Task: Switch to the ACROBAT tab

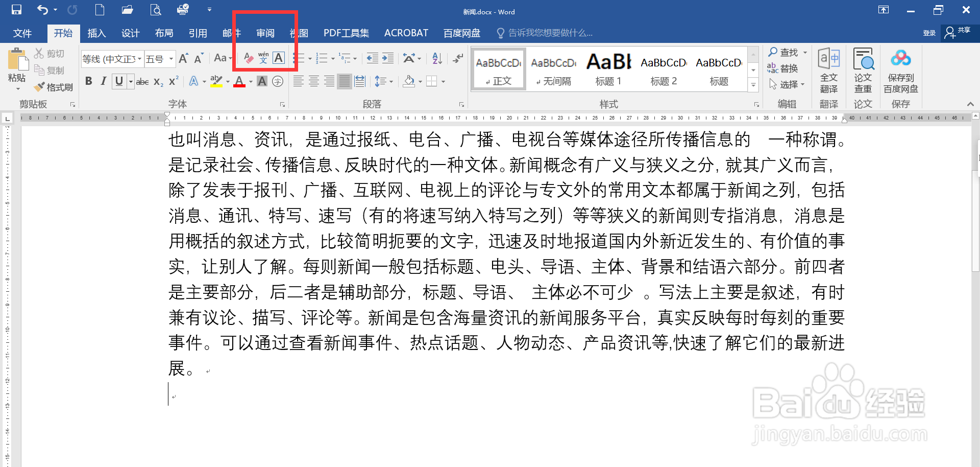Action: (406, 33)
